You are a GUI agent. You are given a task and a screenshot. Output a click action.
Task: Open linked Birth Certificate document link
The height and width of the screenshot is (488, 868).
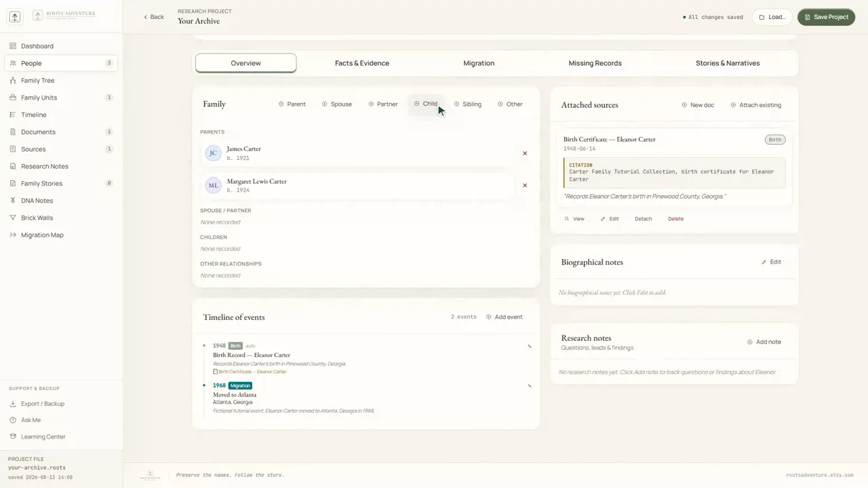(x=250, y=372)
